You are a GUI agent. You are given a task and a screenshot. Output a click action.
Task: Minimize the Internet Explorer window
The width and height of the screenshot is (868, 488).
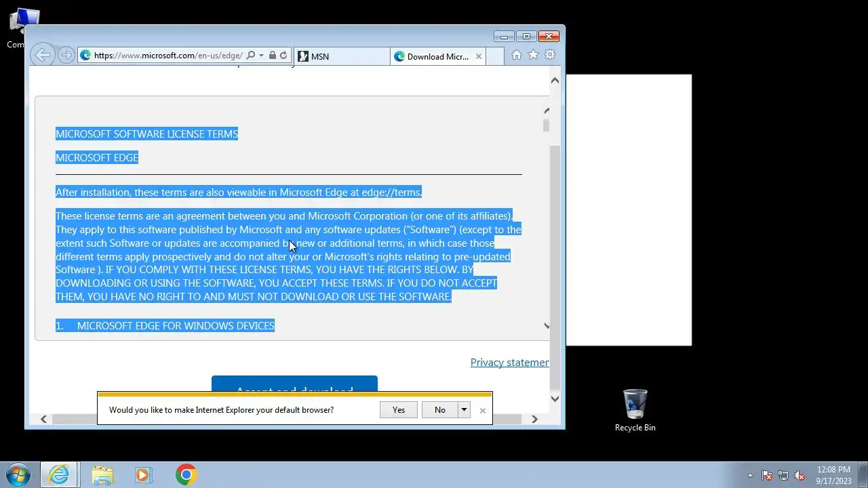coord(504,37)
